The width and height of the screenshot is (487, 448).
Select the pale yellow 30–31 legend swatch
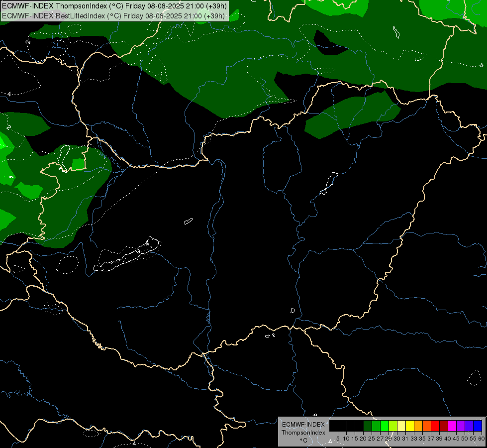pyautogui.click(x=401, y=426)
